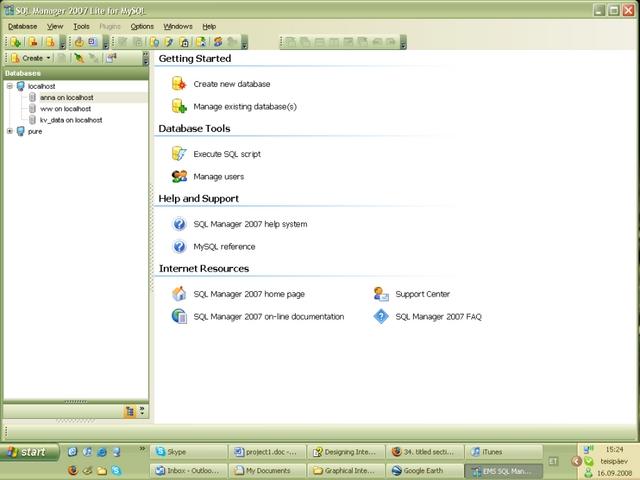The height and width of the screenshot is (480, 640).
Task: Click the Firefox icon in the quick launch area
Action: point(73,471)
